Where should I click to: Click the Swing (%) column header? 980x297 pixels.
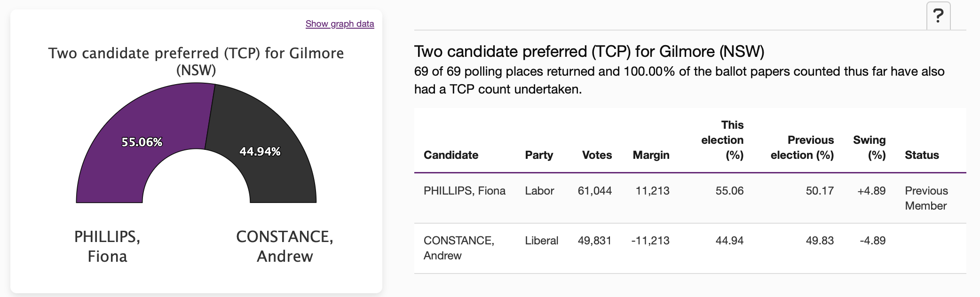pos(869,148)
